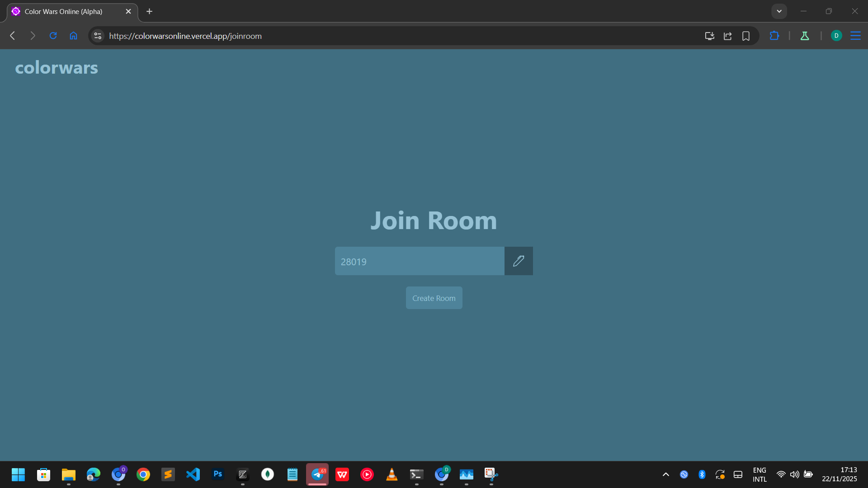Click the share page icon
Image resolution: width=868 pixels, height=488 pixels.
point(727,36)
